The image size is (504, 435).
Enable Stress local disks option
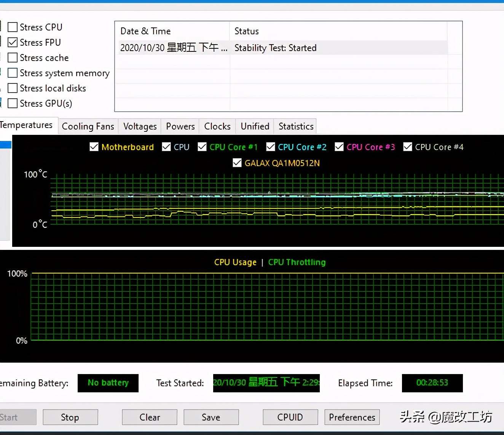[13, 88]
